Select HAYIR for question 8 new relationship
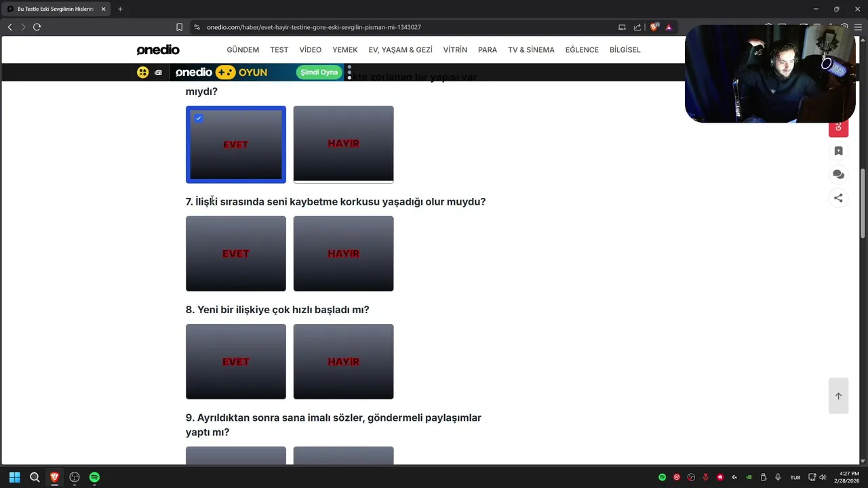868x488 pixels. pyautogui.click(x=343, y=362)
